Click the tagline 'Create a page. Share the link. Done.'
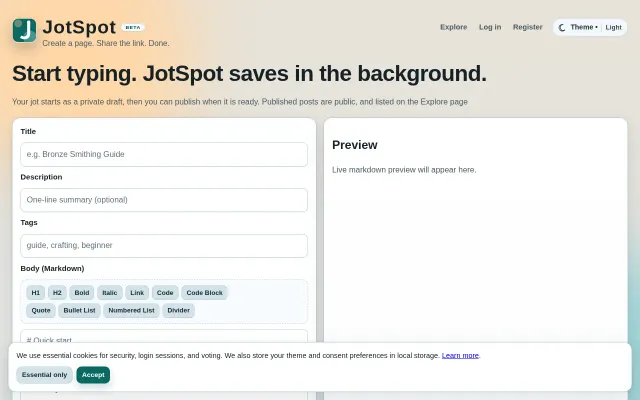Image resolution: width=640 pixels, height=400 pixels. pyautogui.click(x=106, y=43)
